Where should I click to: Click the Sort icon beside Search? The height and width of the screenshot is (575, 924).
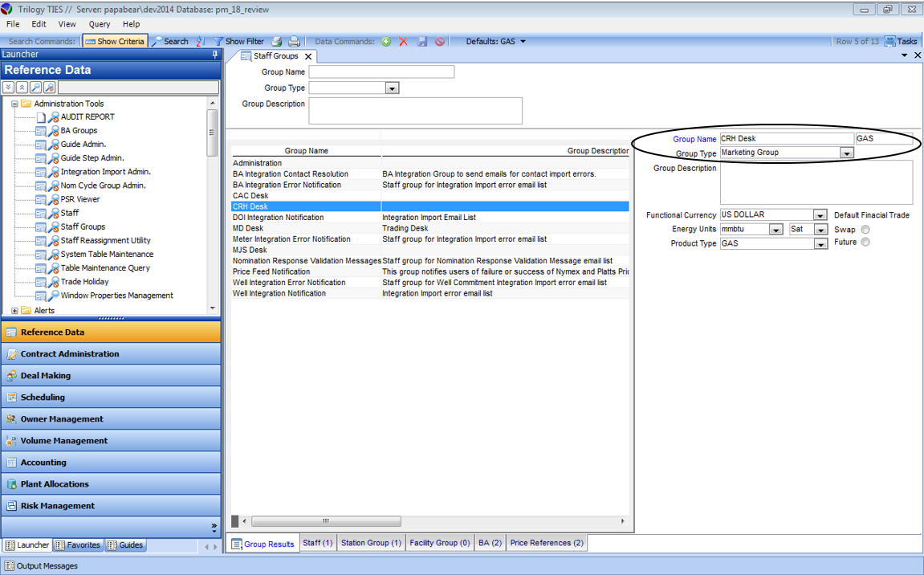coord(200,42)
